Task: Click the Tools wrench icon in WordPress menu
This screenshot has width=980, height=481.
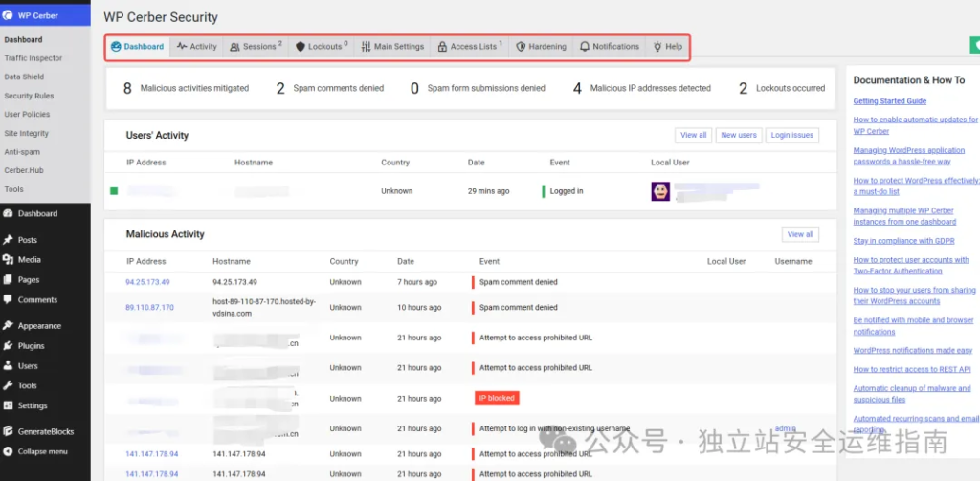Action: [8, 386]
